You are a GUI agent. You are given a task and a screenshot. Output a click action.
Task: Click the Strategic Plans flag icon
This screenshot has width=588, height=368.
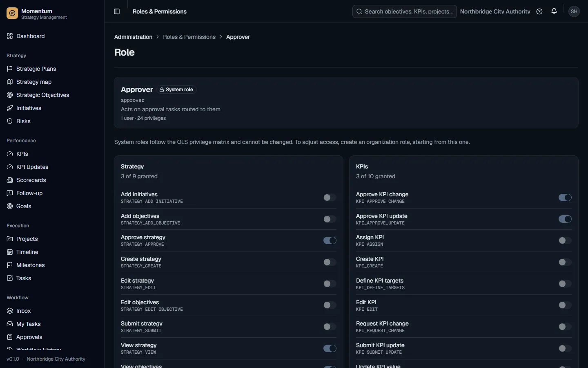pyautogui.click(x=10, y=69)
